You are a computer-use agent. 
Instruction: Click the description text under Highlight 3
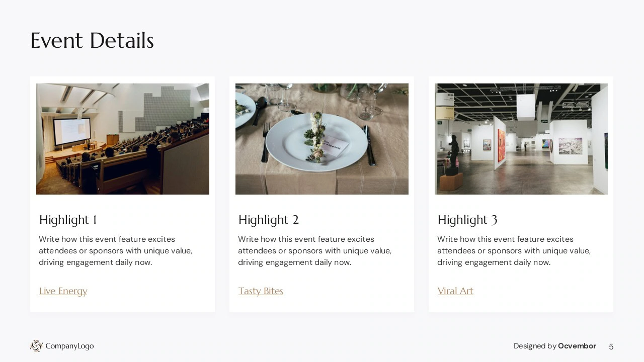pyautogui.click(x=514, y=251)
